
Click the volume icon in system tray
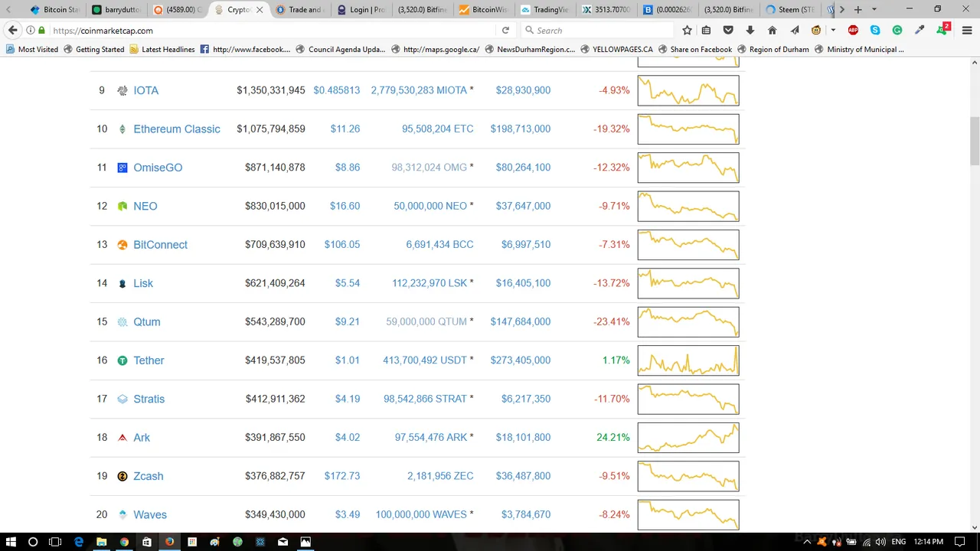(x=880, y=542)
